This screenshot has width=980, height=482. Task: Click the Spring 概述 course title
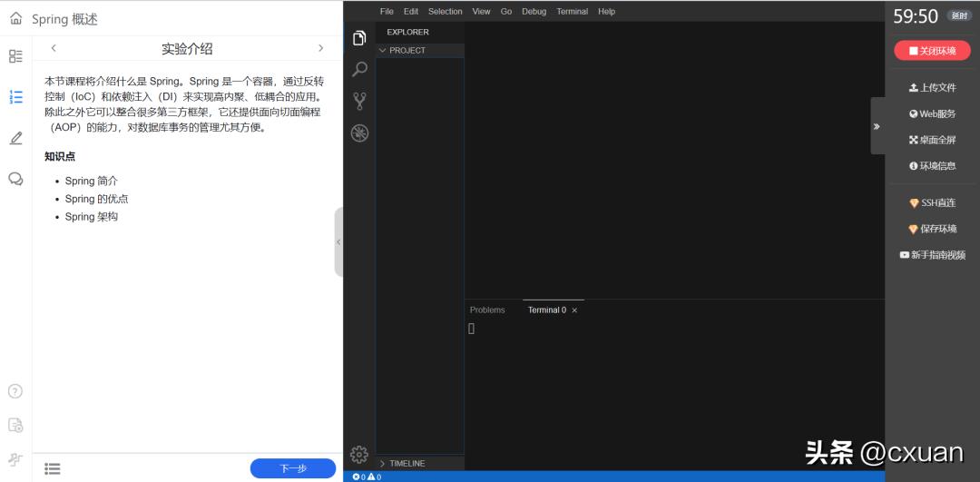click(x=65, y=19)
